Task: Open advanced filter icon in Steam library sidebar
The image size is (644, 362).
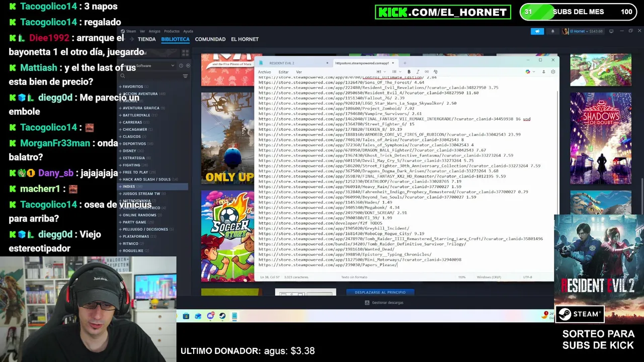Action: point(185,76)
